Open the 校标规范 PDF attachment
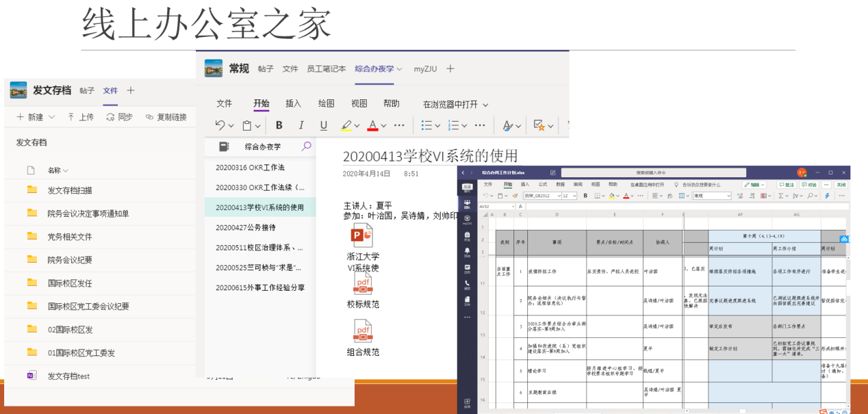Screen dimensions: 868x414 [362, 283]
